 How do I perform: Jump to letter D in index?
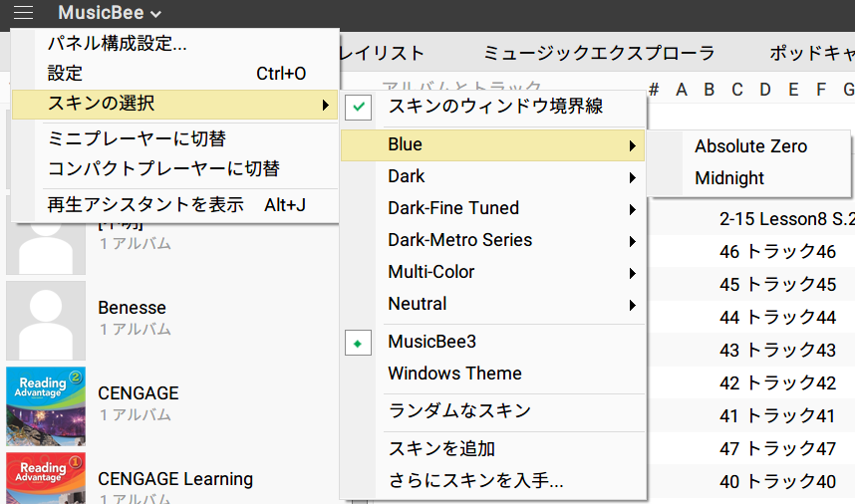[x=765, y=90]
